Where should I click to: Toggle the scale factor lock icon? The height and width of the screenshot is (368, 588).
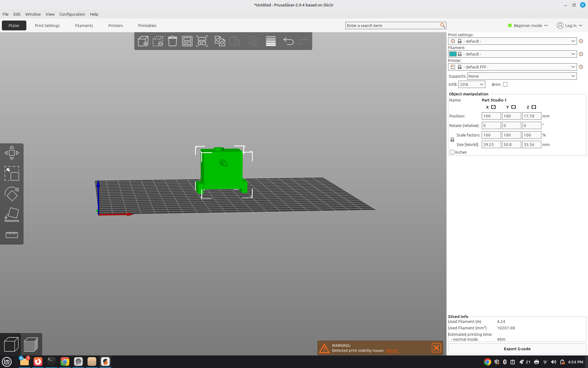click(452, 140)
